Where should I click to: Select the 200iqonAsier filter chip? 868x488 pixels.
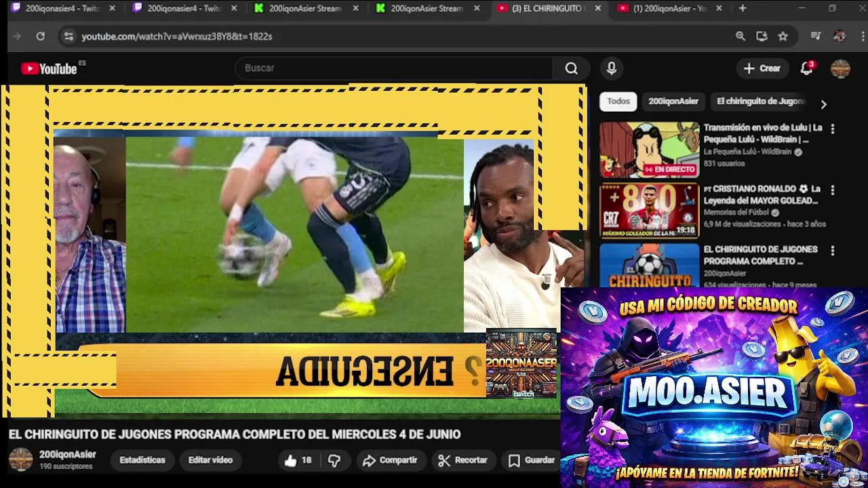point(673,102)
